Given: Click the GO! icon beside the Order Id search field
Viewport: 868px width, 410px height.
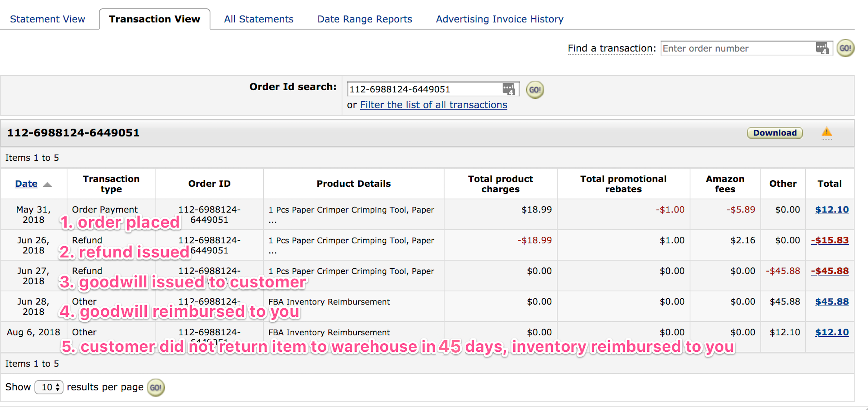Looking at the screenshot, I should click(535, 89).
